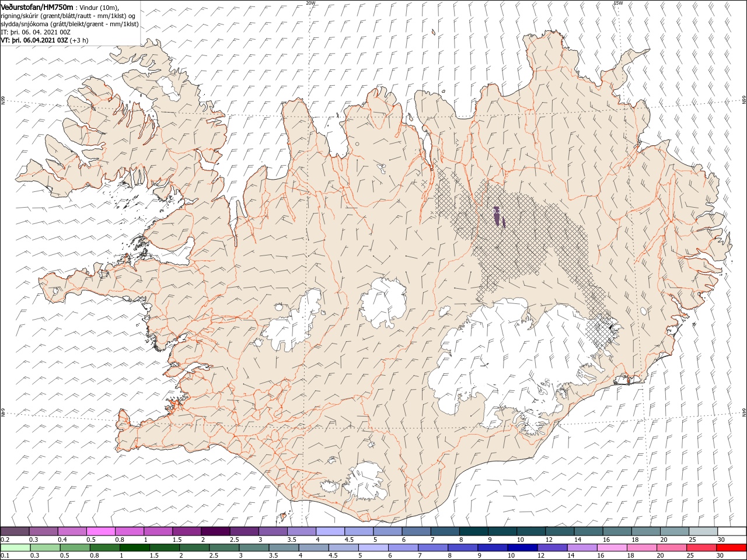Click the pale lilac 5 rain scale swatch
The image size is (747, 560).
(373, 547)
